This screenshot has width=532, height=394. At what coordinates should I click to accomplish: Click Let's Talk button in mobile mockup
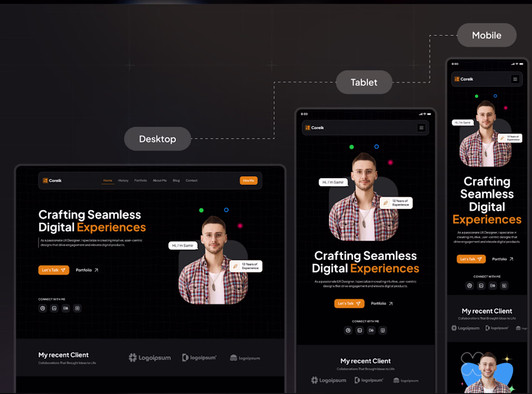[471, 259]
